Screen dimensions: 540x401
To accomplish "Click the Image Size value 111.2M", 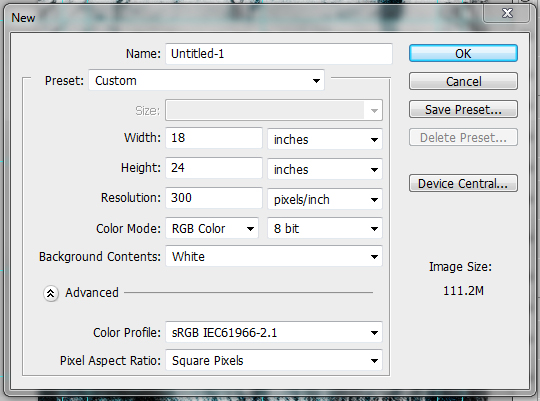I will click(x=463, y=291).
